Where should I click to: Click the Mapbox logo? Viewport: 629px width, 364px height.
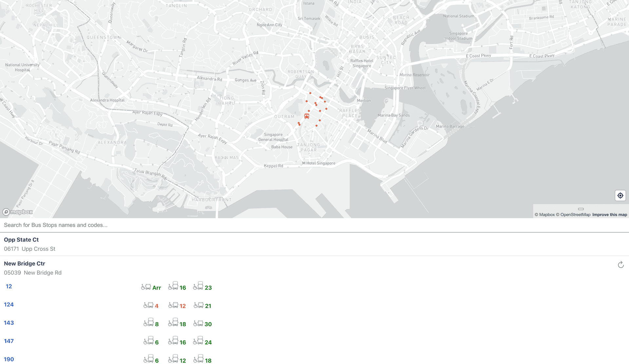[18, 212]
